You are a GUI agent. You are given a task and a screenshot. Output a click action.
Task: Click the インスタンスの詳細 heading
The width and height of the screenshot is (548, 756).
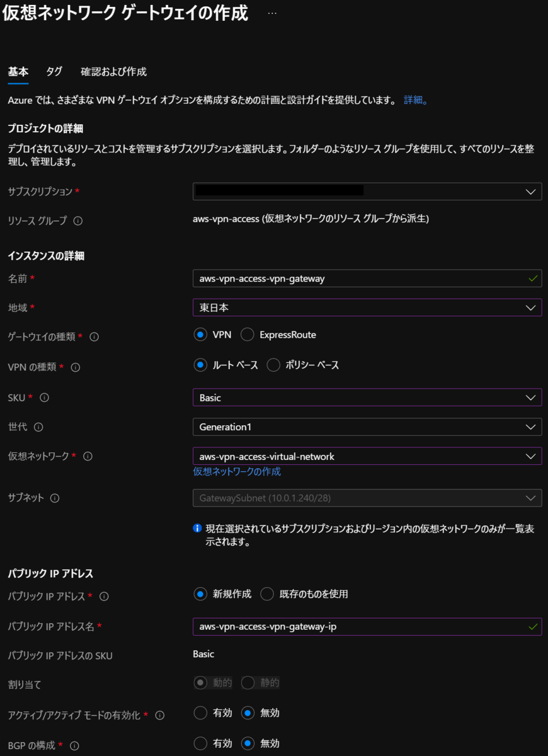[46, 256]
